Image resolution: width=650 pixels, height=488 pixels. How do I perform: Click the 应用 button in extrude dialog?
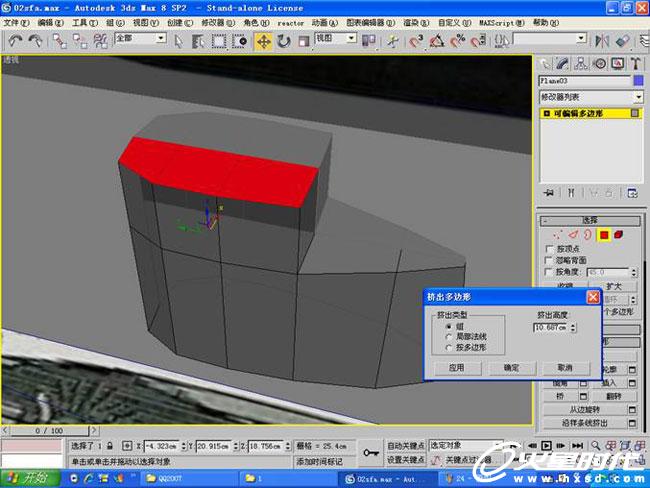457,368
